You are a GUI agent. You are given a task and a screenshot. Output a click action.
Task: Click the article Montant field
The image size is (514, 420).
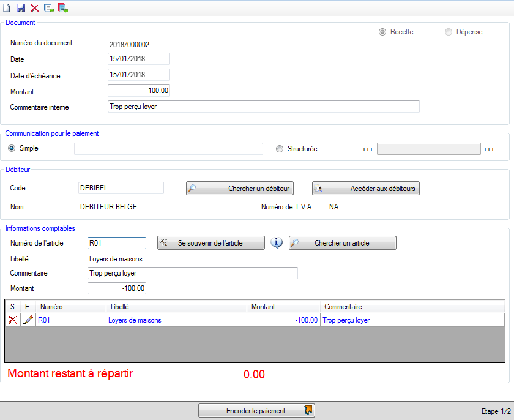[x=117, y=288]
